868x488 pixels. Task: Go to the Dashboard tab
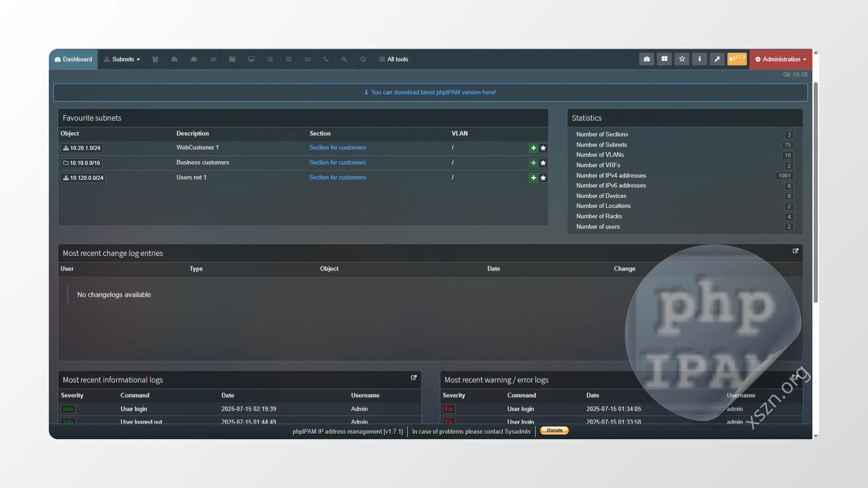pos(73,59)
